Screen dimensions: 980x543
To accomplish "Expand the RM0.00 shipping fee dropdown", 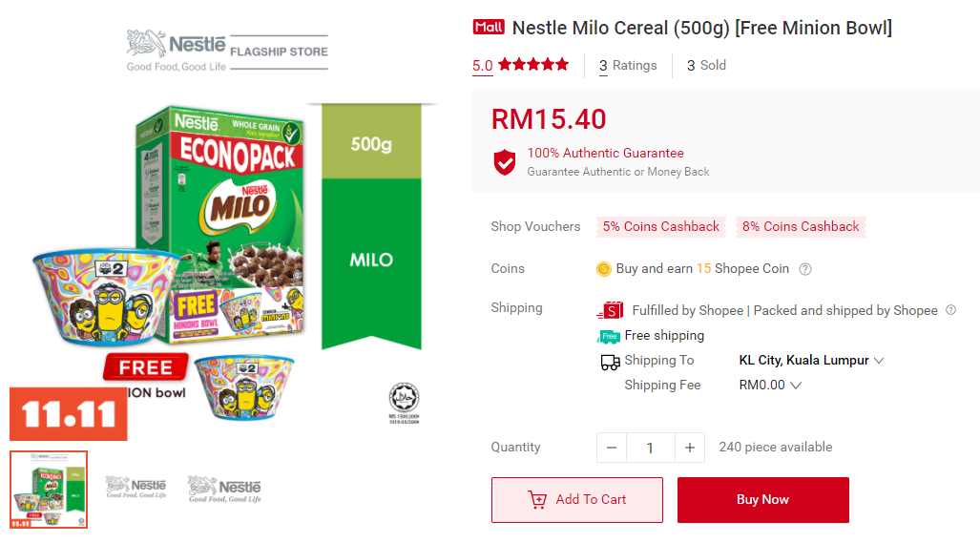I will 796,386.
